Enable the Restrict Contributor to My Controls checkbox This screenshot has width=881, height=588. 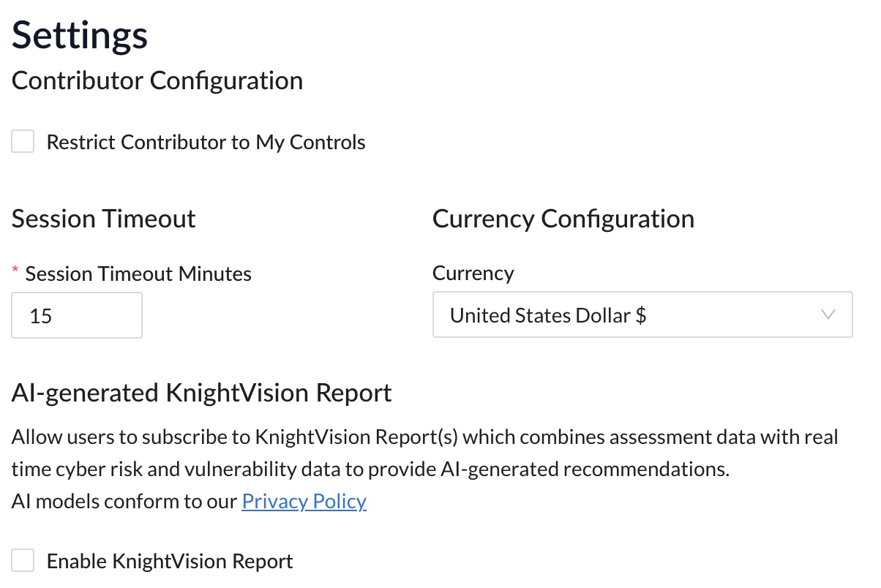pyautogui.click(x=23, y=141)
